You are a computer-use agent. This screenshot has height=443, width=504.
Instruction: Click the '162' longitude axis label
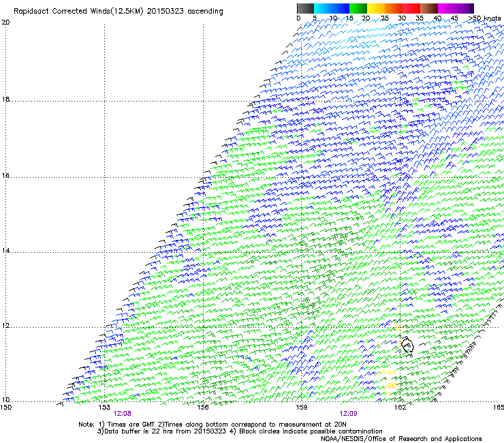click(400, 408)
